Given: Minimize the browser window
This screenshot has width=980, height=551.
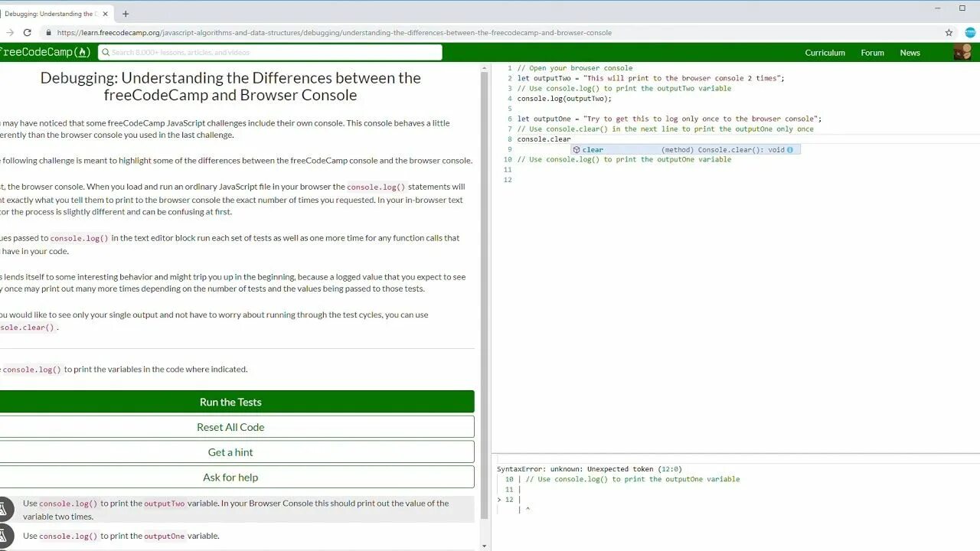Looking at the screenshot, I should pos(939,8).
